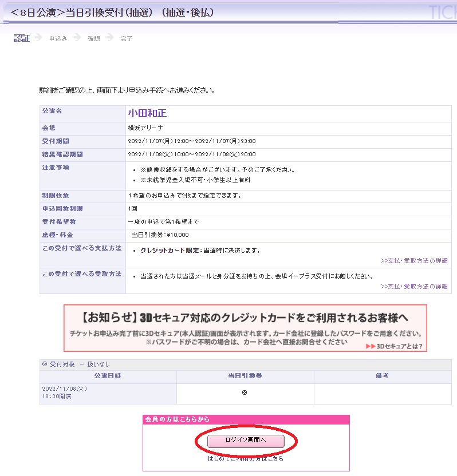457x476 pixels.
Task: Click the 3D Secure notice banner headline
Action: tap(245, 318)
